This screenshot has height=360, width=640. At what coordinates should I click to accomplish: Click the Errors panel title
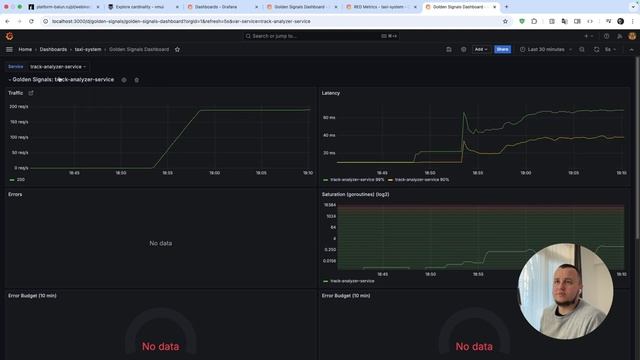[x=15, y=194]
